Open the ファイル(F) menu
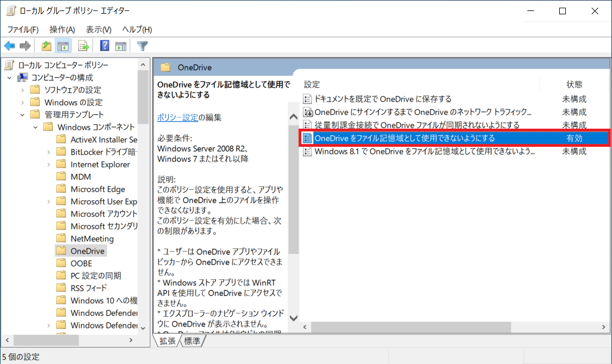This screenshot has height=364, width=612. click(x=23, y=29)
